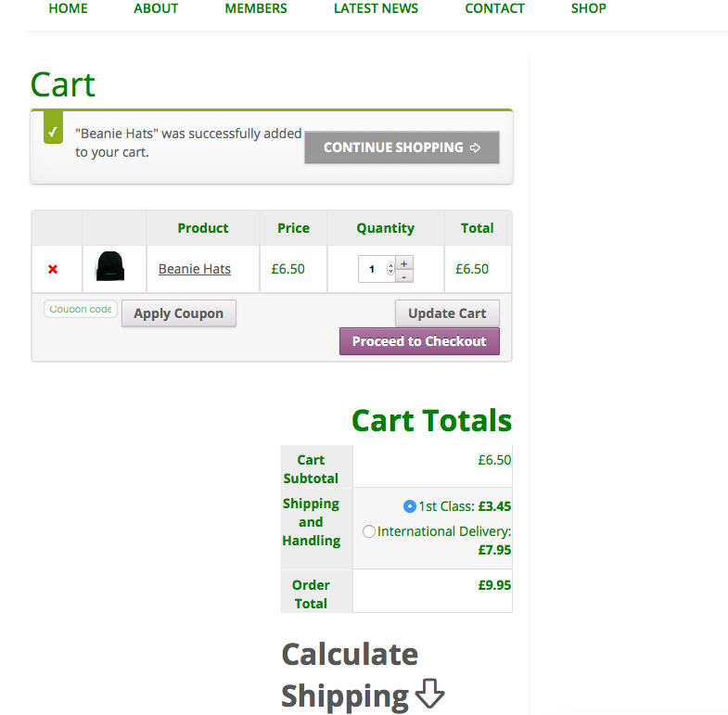Proceed to Checkout

[x=419, y=341]
